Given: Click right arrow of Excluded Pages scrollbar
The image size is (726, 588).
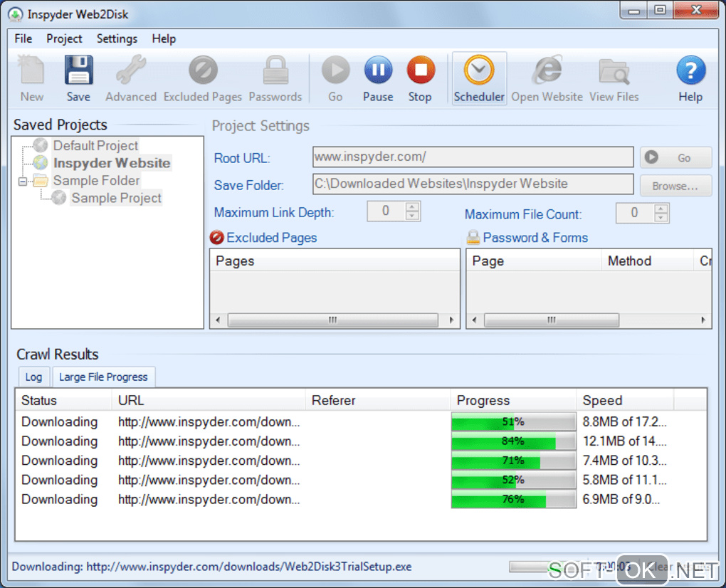Looking at the screenshot, I should [x=451, y=320].
